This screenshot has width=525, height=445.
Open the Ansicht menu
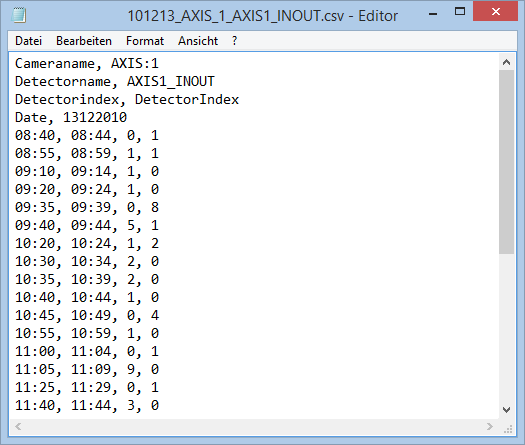[x=198, y=41]
